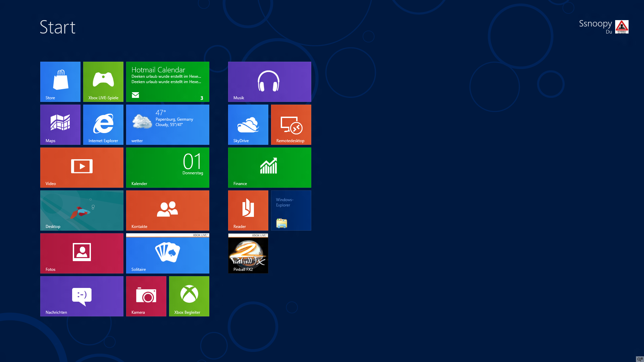Open the Reader tile
The width and height of the screenshot is (644, 362).
[x=248, y=210]
